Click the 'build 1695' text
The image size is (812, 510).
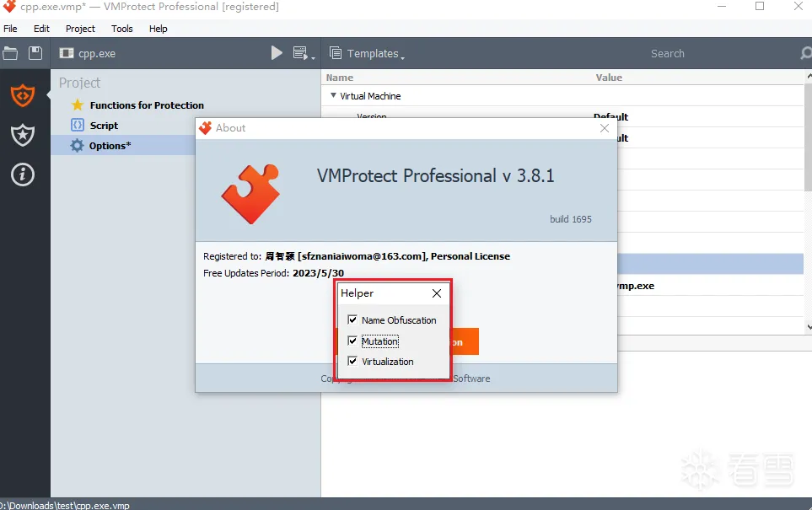571,219
